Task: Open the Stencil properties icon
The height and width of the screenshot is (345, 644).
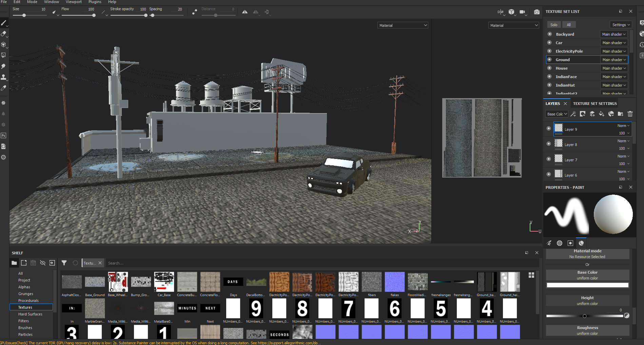Action: [x=570, y=243]
